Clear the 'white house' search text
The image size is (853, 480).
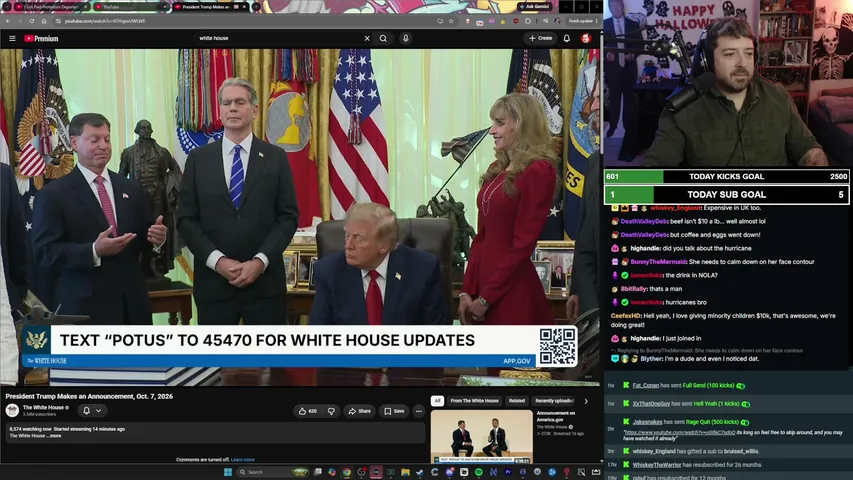(x=367, y=39)
